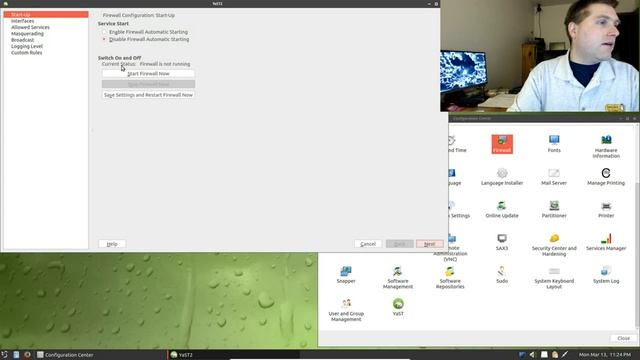Open Hardware Information in Configuration Center
The image size is (640, 360).
(x=606, y=147)
